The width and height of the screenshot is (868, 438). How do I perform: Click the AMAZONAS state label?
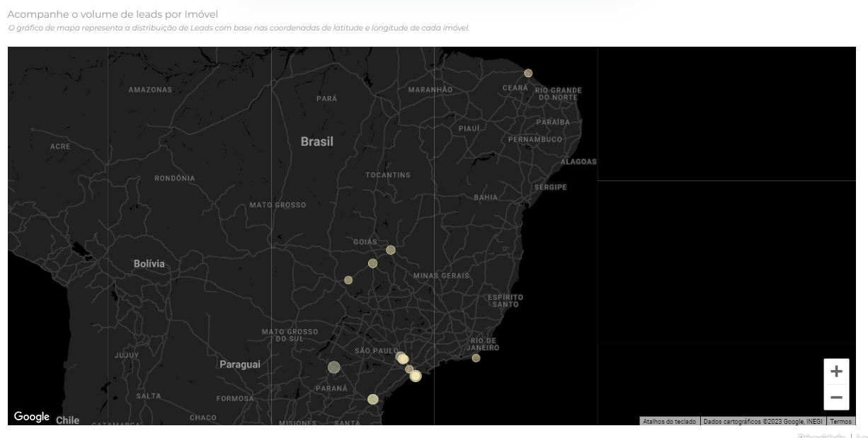point(150,90)
